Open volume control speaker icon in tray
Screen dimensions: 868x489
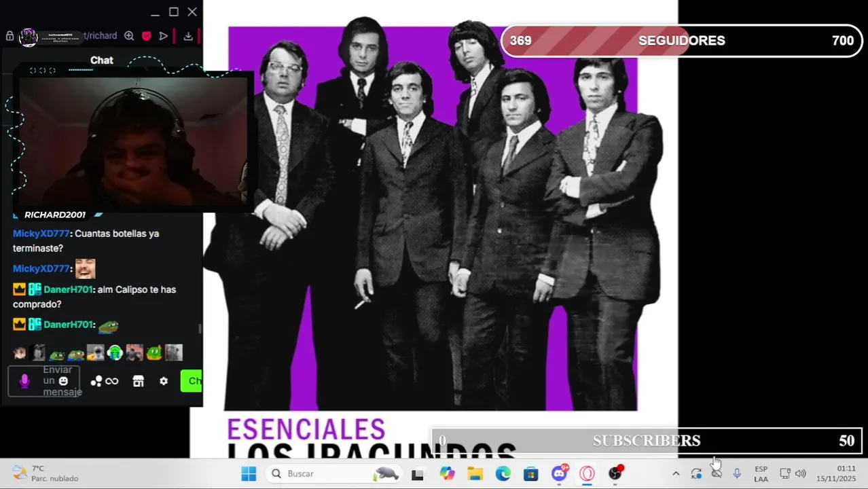pos(801,474)
